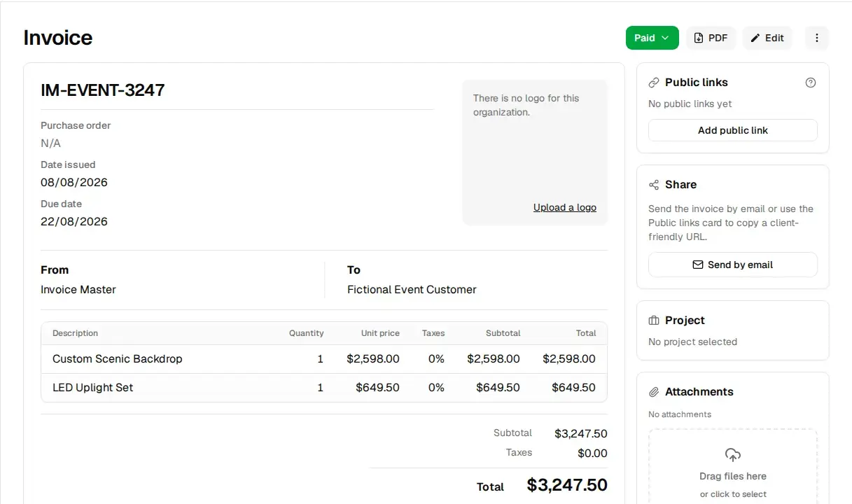852x504 pixels.
Task: Open the Paid status dropdown
Action: click(x=652, y=38)
